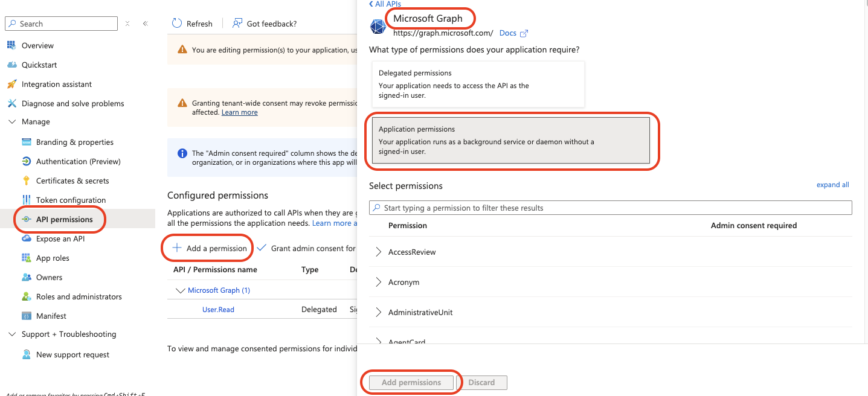Click the Quickstart cloud icon
This screenshot has width=868, height=396.
pos(11,65)
